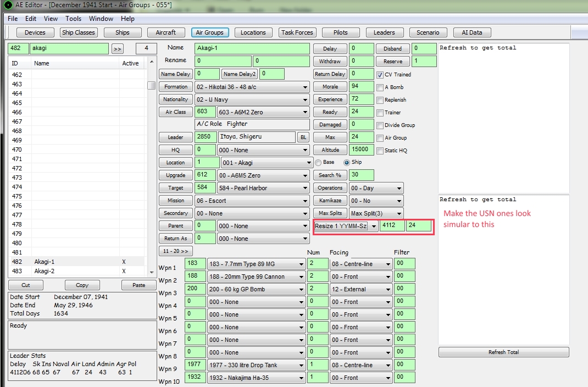Open the Help menu
This screenshot has width=588, height=387.
[x=127, y=18]
